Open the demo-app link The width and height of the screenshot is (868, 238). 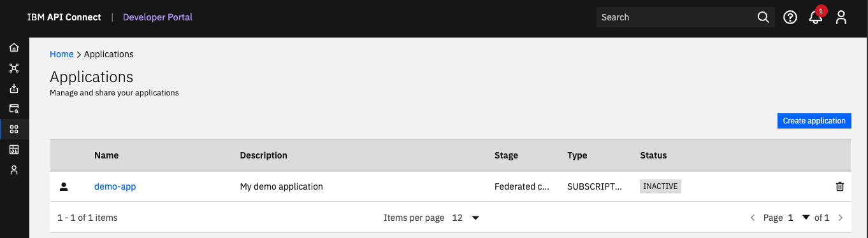click(115, 186)
